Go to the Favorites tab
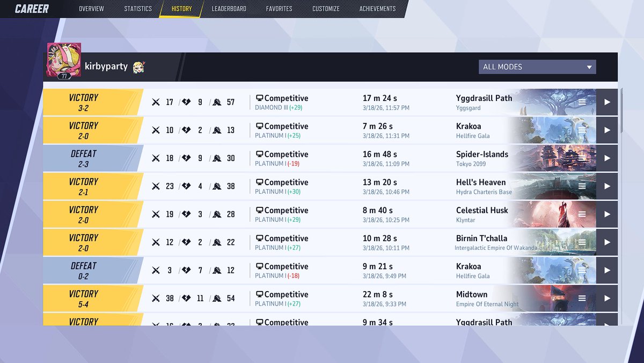This screenshot has height=363, width=644. (x=279, y=9)
